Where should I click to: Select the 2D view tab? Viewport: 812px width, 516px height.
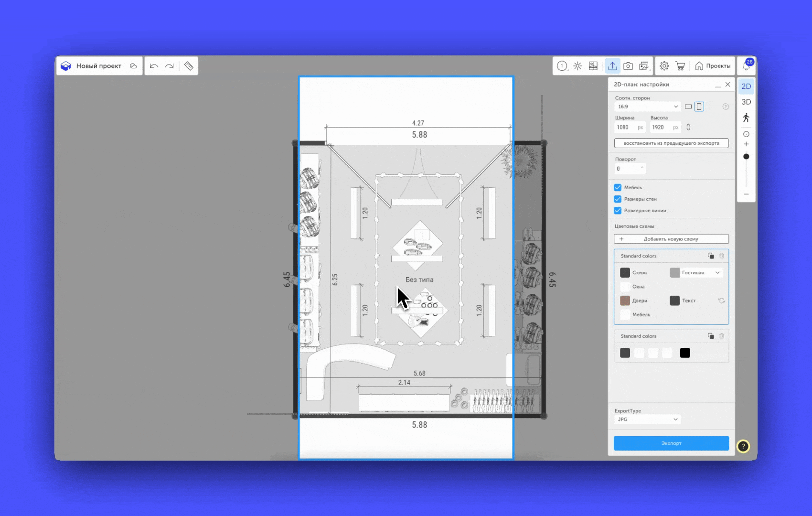coord(746,86)
